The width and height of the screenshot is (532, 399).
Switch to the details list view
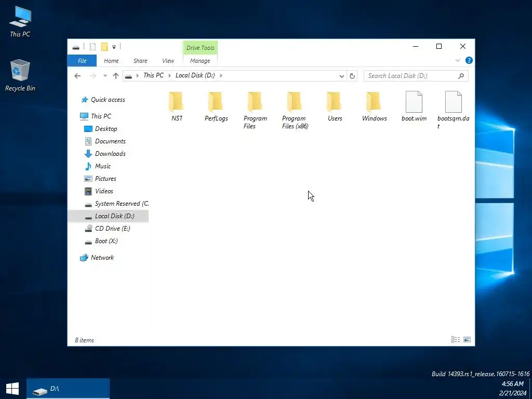(x=456, y=339)
